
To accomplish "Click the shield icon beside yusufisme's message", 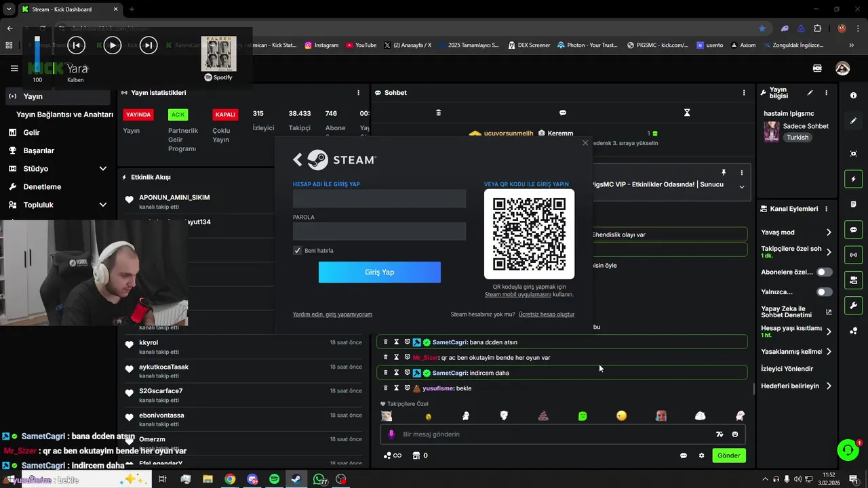I will coord(407,388).
